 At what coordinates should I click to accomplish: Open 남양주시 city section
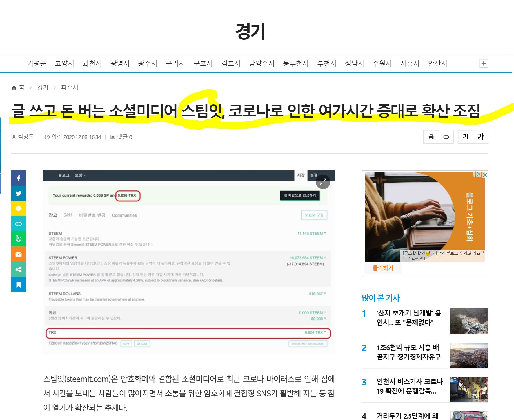tap(262, 63)
